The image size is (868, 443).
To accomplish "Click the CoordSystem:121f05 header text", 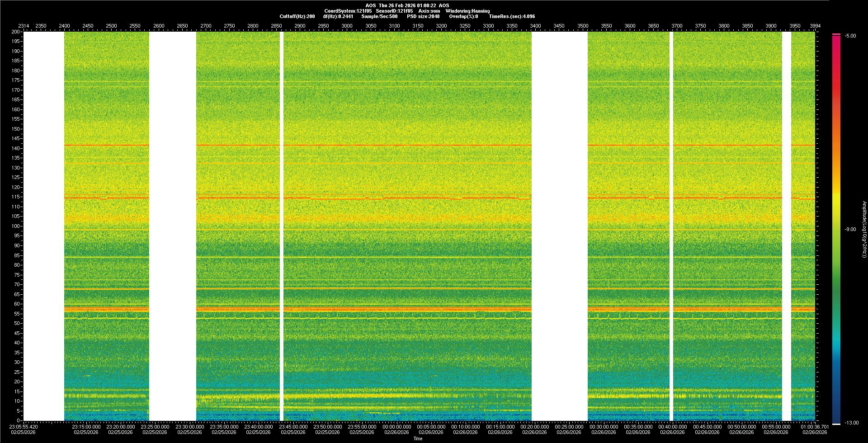I will tap(348, 11).
